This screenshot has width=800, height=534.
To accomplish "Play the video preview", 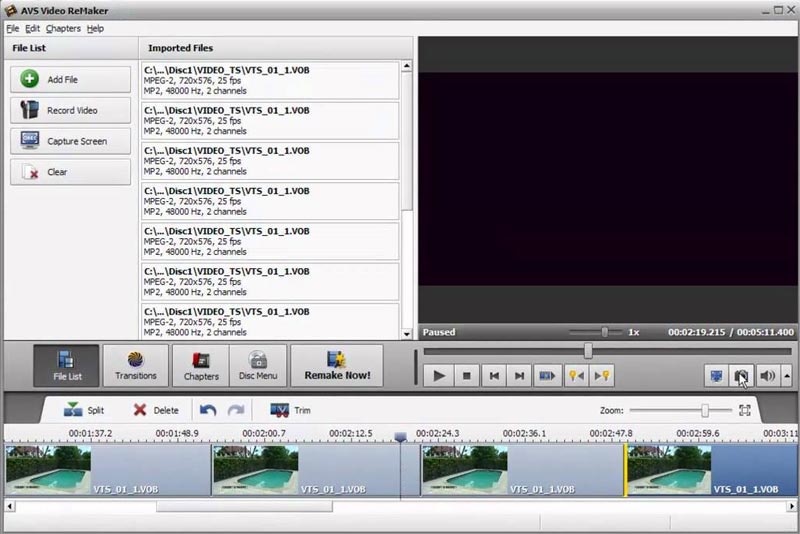I will pyautogui.click(x=439, y=376).
